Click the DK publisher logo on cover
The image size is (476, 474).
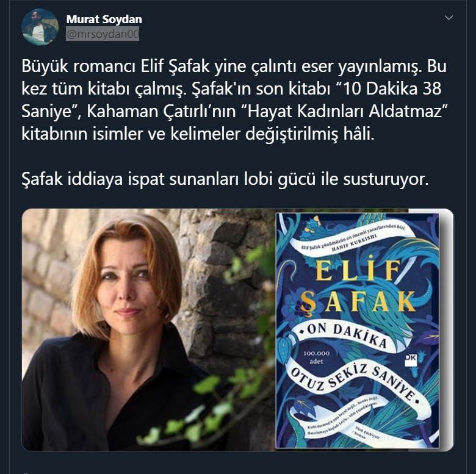[x=412, y=358]
